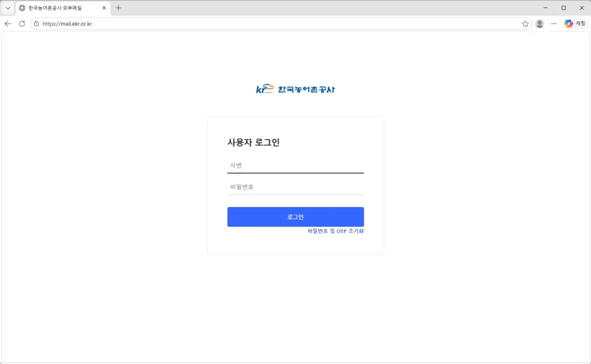Image resolution: width=591 pixels, height=364 pixels.
Task: Open the browser profile avatar
Action: 540,23
